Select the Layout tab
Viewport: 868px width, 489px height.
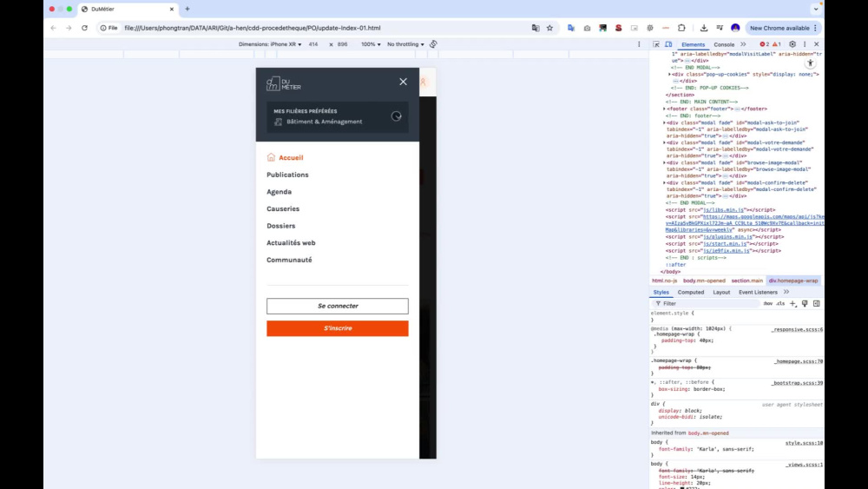point(721,292)
